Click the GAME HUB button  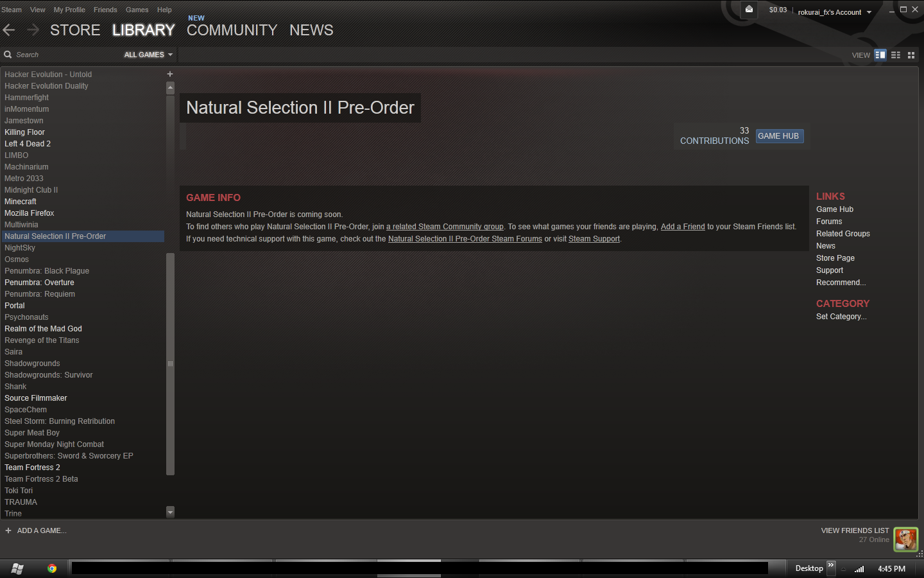[x=779, y=136]
